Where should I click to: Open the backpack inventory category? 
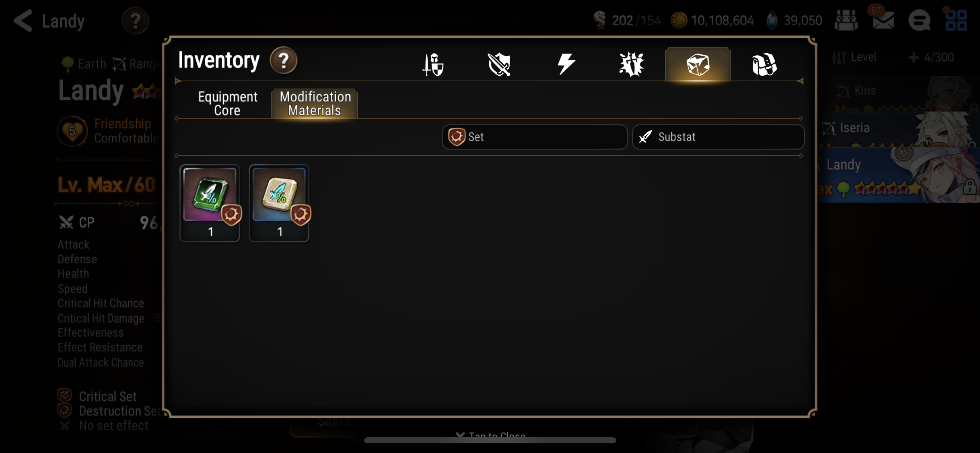(x=764, y=64)
